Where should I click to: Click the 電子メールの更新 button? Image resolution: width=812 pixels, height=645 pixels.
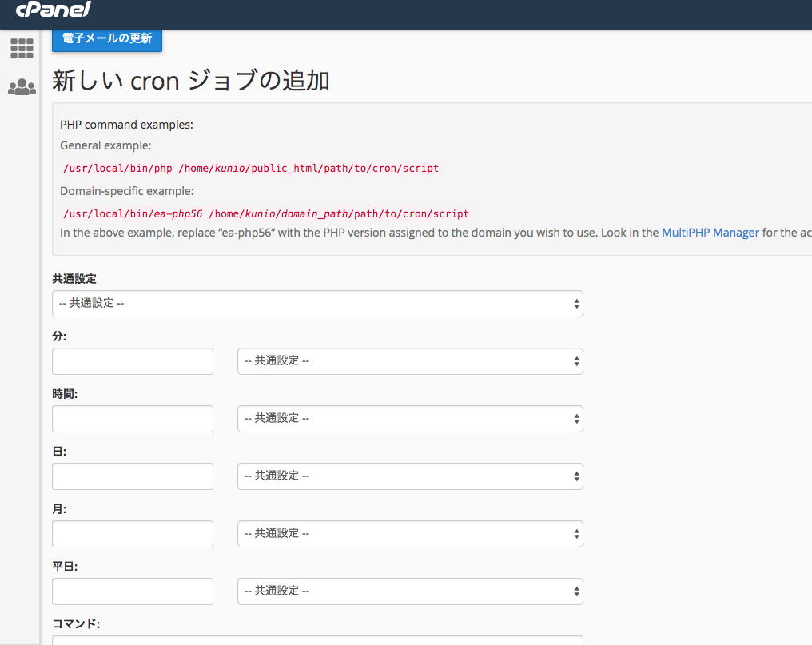[106, 39]
